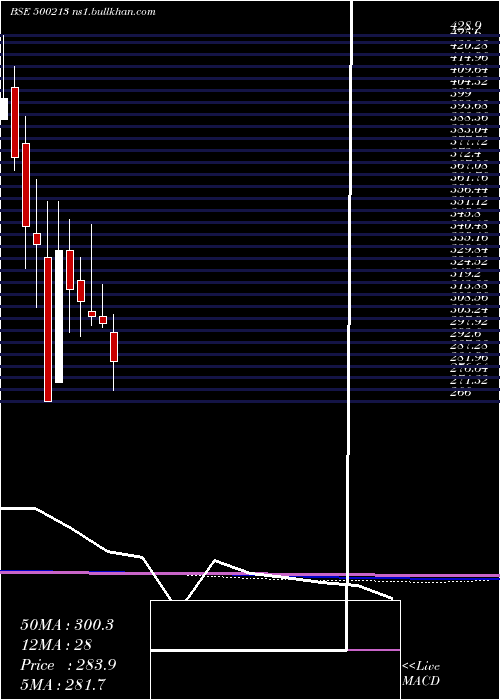This screenshot has width=500, height=700.
Task: Click the '5MA : 281.7' value
Action: click(63, 685)
